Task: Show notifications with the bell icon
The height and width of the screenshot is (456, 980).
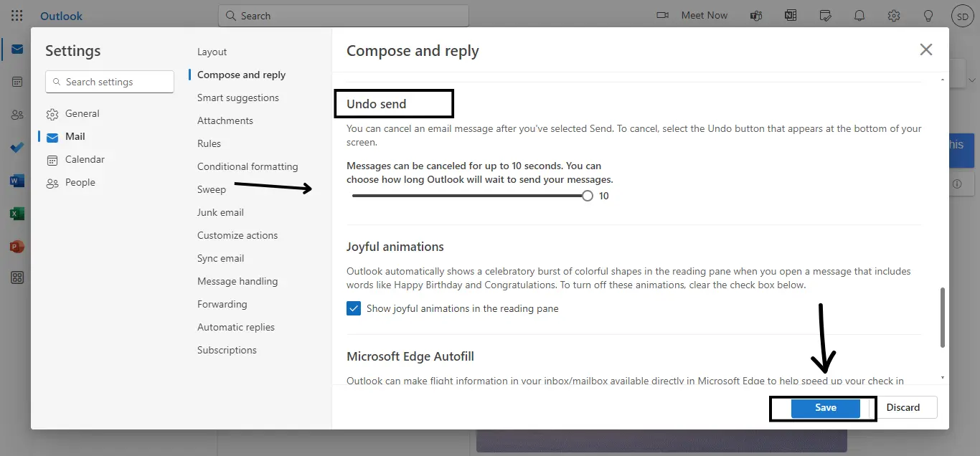Action: (x=859, y=16)
